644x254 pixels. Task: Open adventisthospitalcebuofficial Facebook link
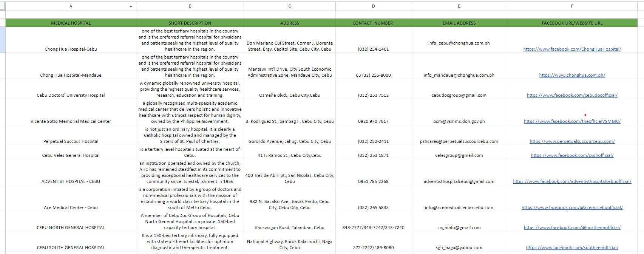click(x=572, y=181)
